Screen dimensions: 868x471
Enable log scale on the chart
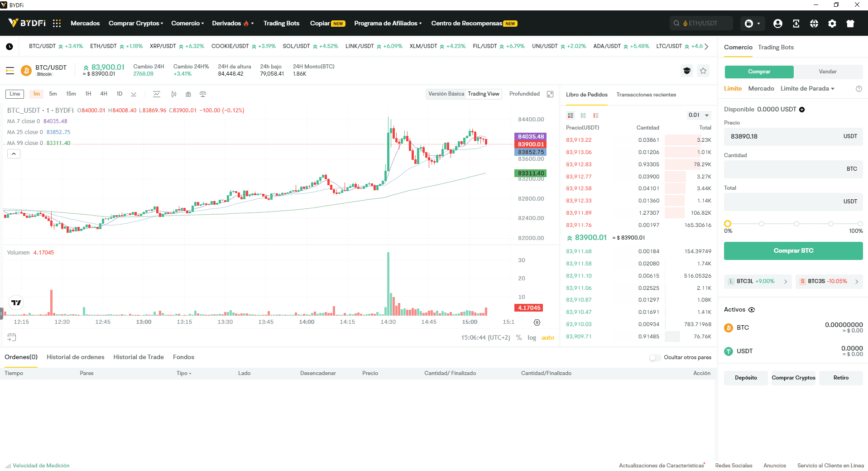pos(532,338)
